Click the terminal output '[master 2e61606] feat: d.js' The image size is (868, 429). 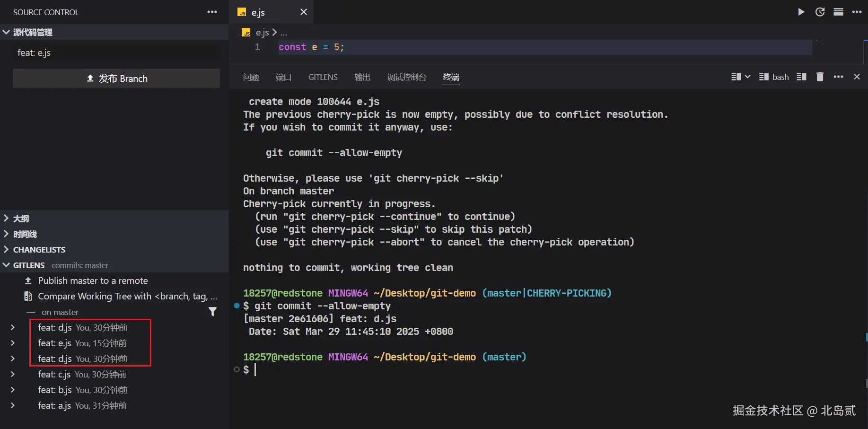click(320, 319)
